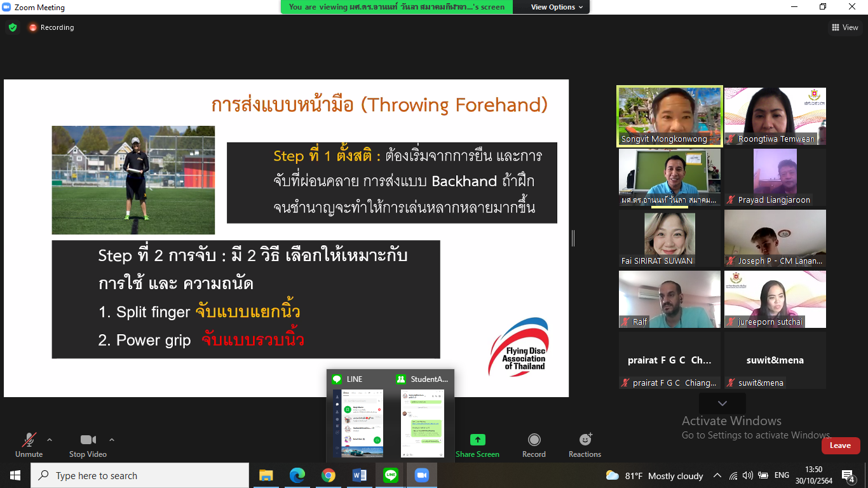The height and width of the screenshot is (488, 868).
Task: Select the StudentA window preview thumbnail
Action: click(422, 423)
